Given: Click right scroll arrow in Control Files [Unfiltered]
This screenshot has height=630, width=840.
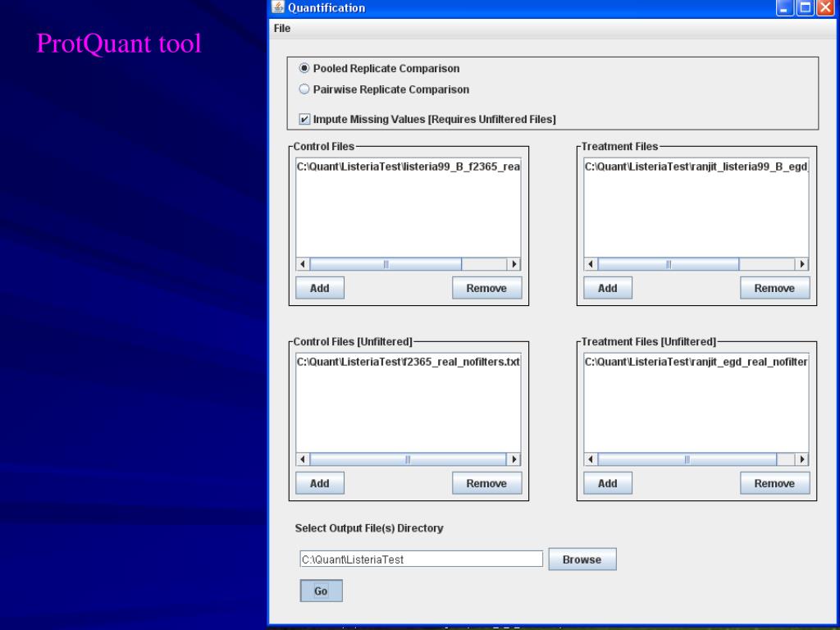Looking at the screenshot, I should click(514, 459).
